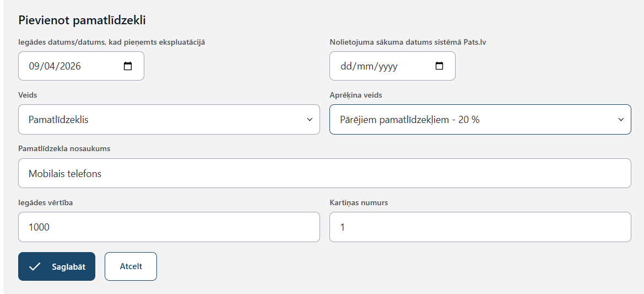Image resolution: width=644 pixels, height=294 pixels.
Task: Expand the Aprēķina veids dropdown chevron
Action: pyautogui.click(x=621, y=120)
